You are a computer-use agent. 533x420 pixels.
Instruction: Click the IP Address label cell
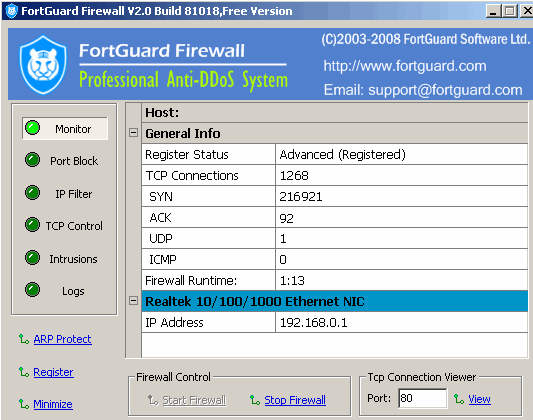[x=208, y=322]
